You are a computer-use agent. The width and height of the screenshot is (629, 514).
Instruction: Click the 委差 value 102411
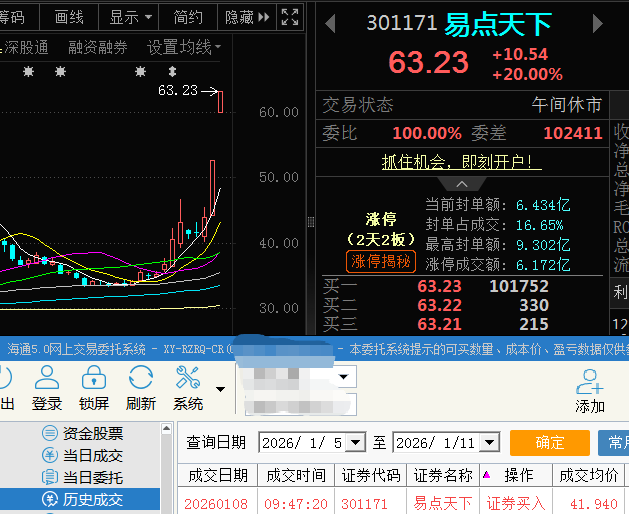click(x=573, y=133)
